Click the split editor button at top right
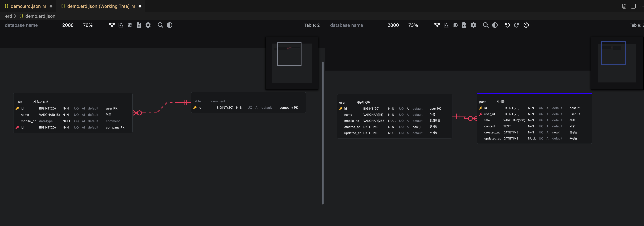The height and width of the screenshot is (226, 644). 633,6
